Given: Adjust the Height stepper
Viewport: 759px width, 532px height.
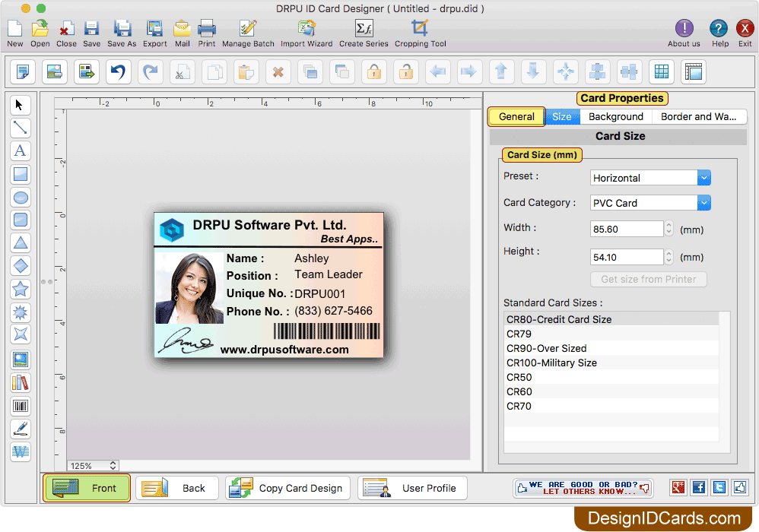Looking at the screenshot, I should (668, 257).
